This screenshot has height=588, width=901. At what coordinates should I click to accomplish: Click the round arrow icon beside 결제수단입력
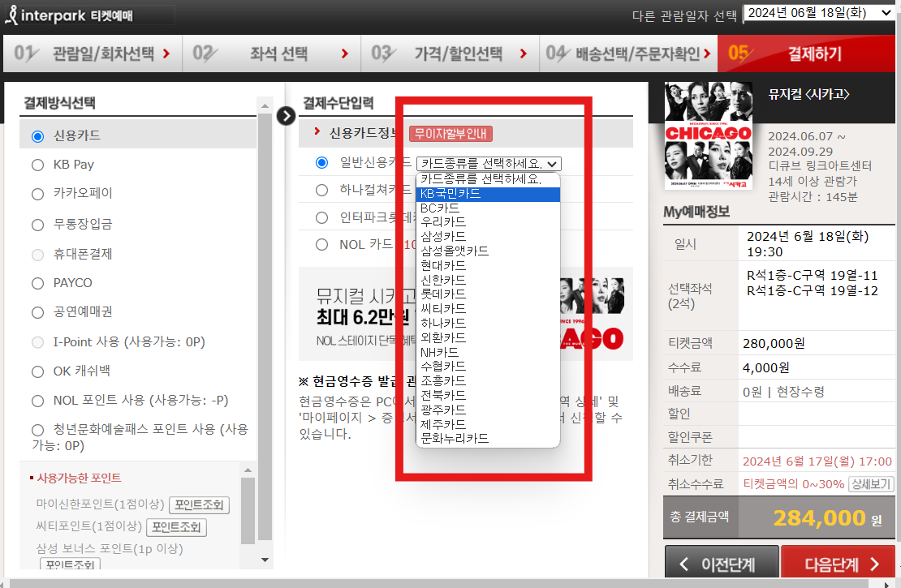[x=286, y=116]
